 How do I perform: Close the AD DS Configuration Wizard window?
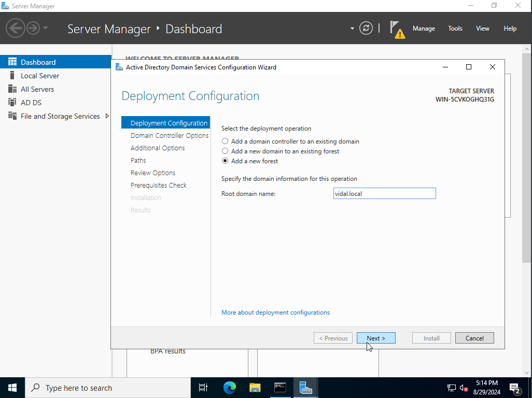point(492,67)
